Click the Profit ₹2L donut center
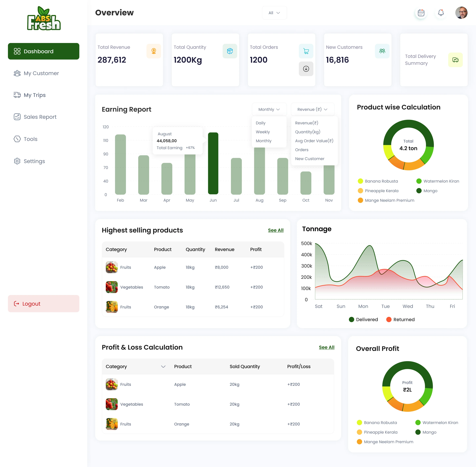 (x=407, y=386)
